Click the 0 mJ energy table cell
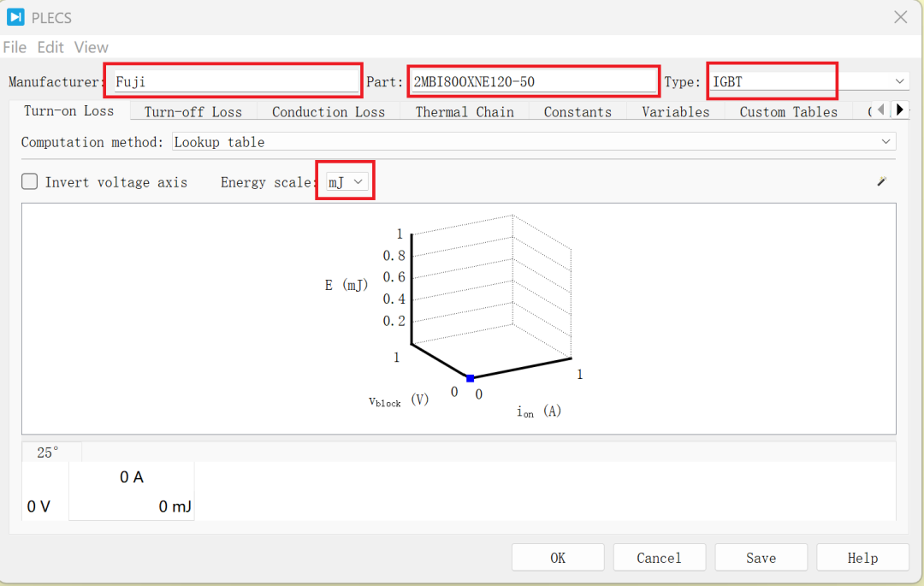 tap(132, 506)
